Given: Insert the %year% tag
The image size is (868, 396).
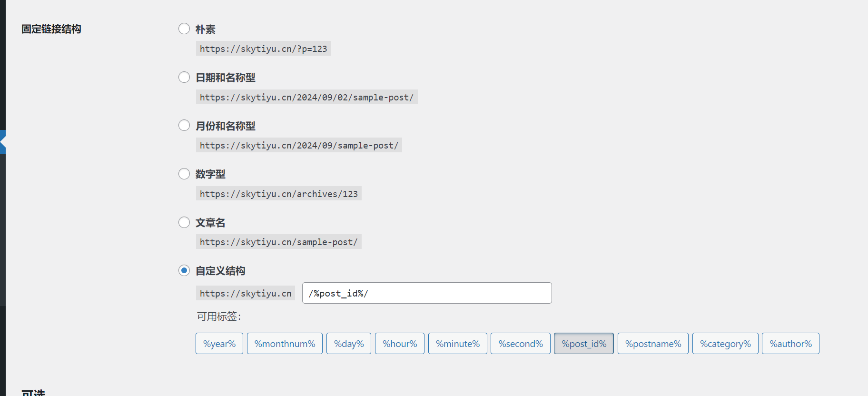Looking at the screenshot, I should point(219,344).
